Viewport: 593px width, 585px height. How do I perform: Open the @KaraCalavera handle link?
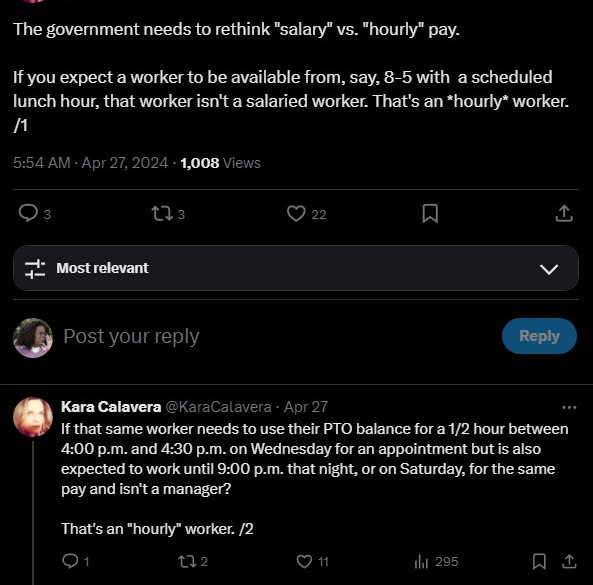coord(218,407)
